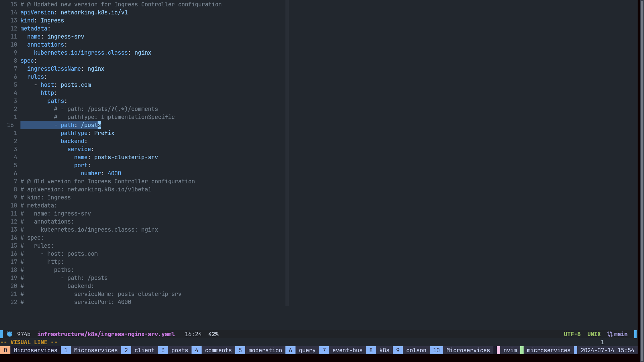Image resolution: width=644 pixels, height=362 pixels.
Task: Click the green marker before microservices session
Action: click(522, 350)
